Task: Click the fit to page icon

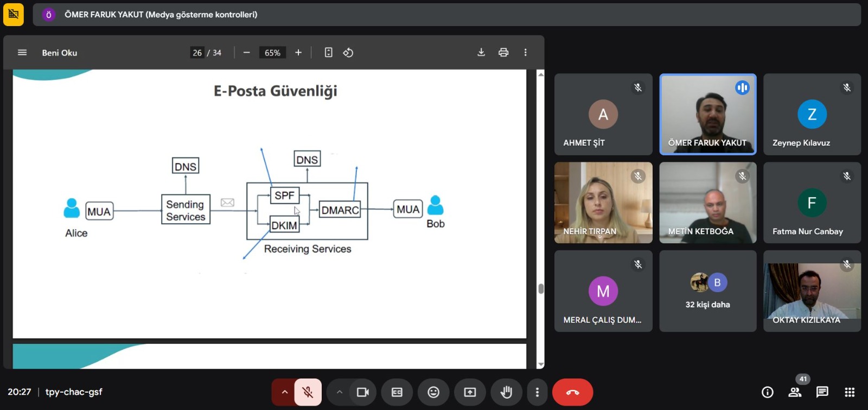Action: pos(328,53)
